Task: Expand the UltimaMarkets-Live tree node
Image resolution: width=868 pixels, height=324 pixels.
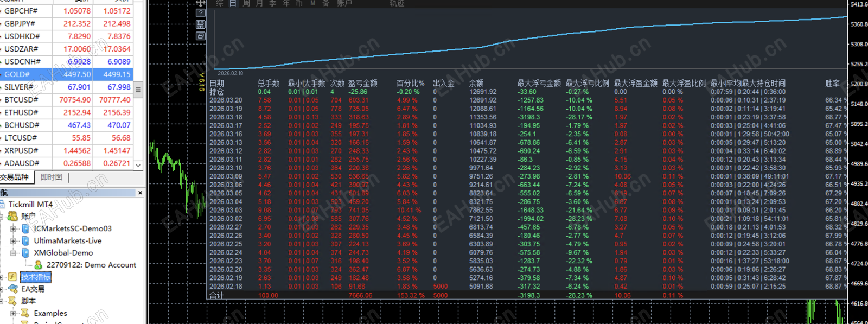Action: [13, 240]
